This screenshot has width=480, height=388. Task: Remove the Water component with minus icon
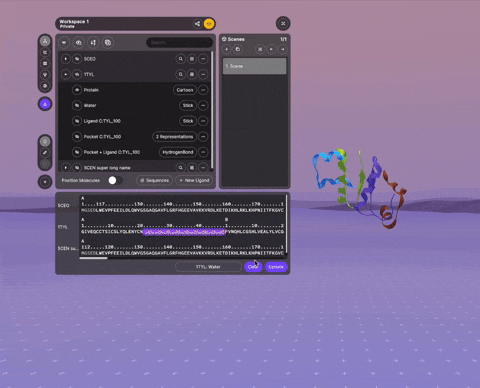tap(203, 105)
